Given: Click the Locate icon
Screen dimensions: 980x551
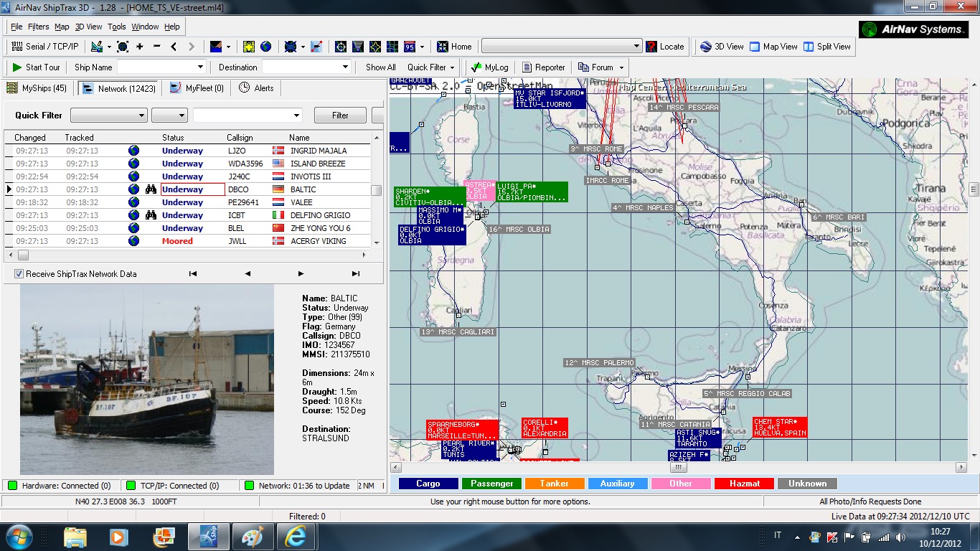Looking at the screenshot, I should (651, 47).
